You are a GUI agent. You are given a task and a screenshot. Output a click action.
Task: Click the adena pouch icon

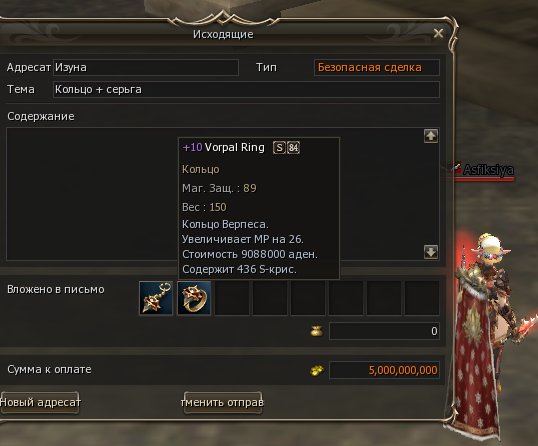click(x=316, y=331)
